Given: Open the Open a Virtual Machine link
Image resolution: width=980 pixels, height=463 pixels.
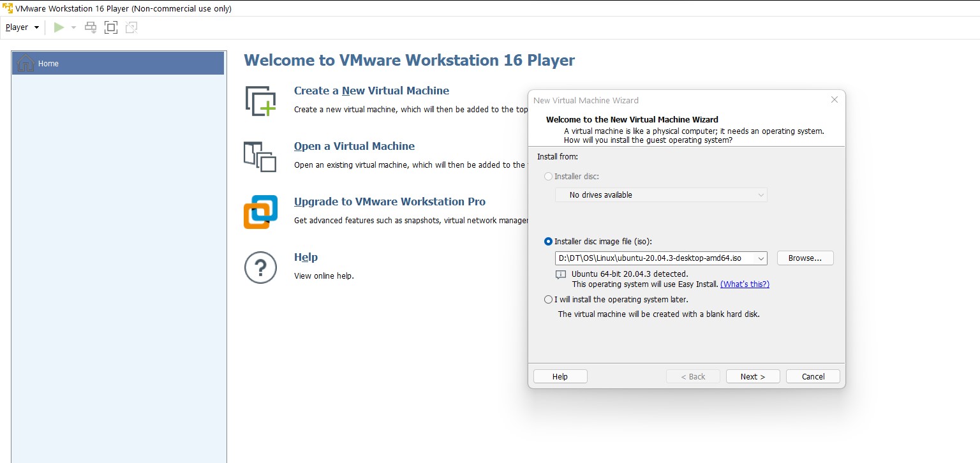Looking at the screenshot, I should [354, 146].
